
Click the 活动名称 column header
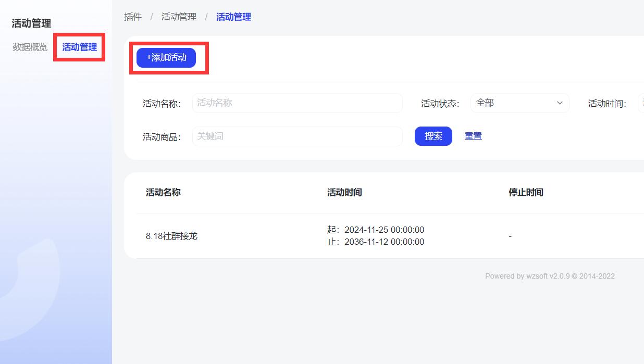point(163,193)
